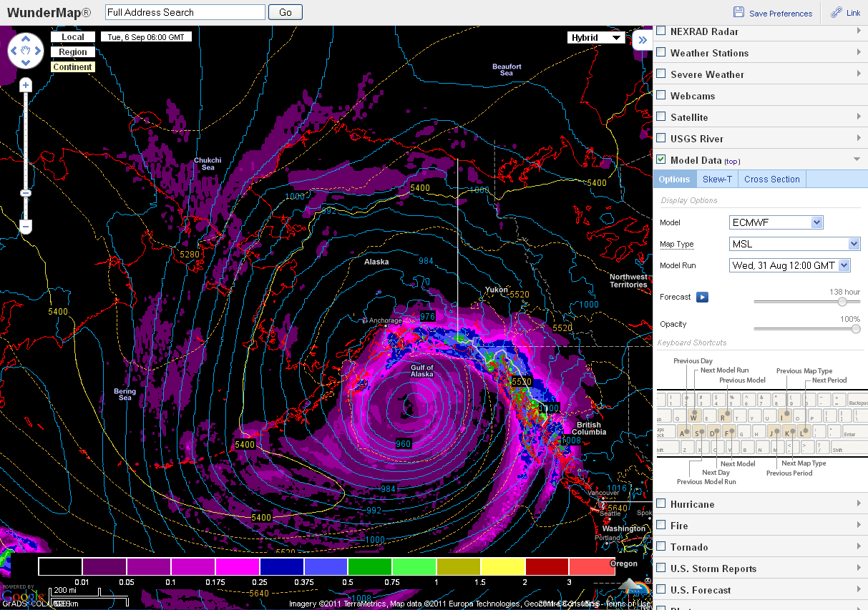Pan the map up with the arrow
This screenshot has height=610, width=868.
pos(26,38)
